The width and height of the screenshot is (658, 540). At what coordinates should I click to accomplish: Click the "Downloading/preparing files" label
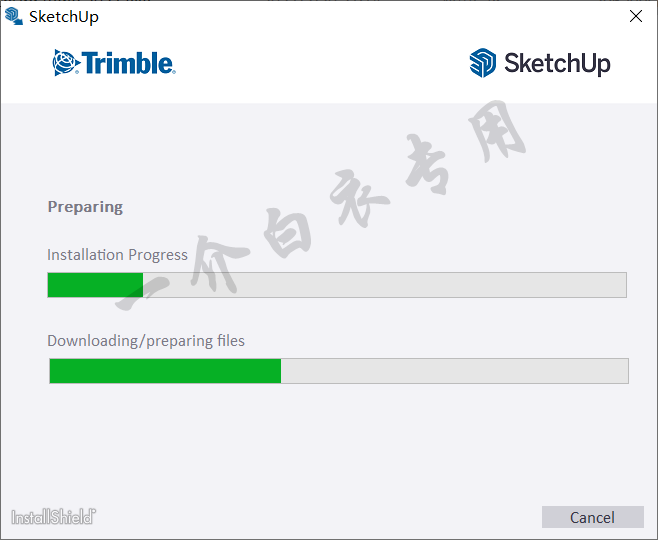(x=146, y=341)
